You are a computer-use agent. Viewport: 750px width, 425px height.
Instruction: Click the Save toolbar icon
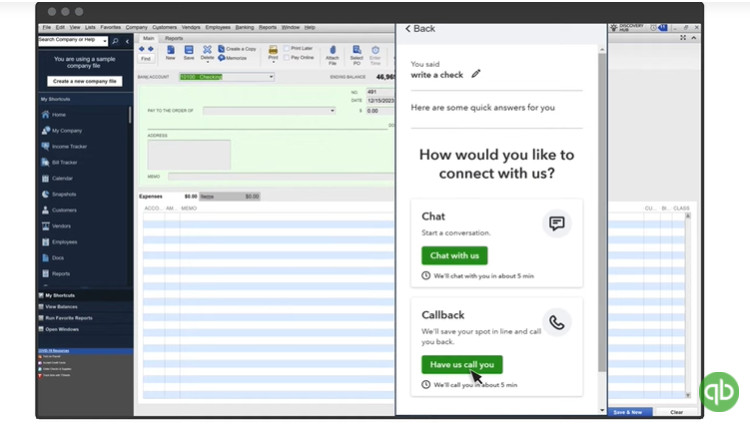189,52
